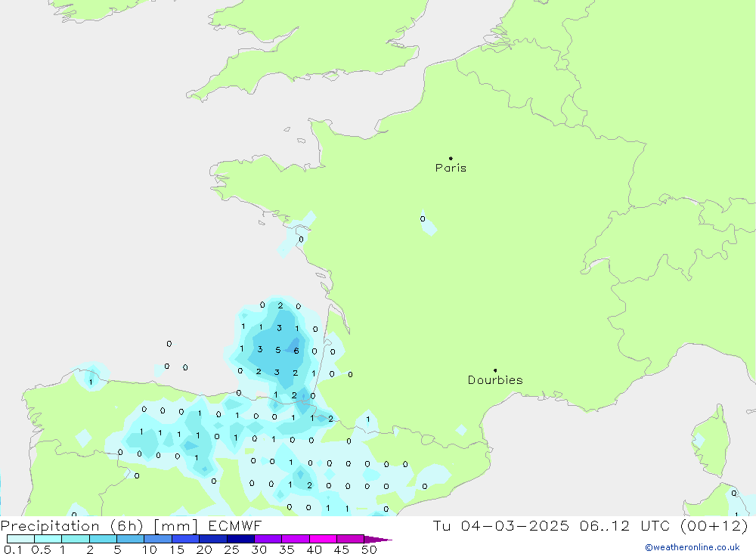
Task: Pick the 30–35 mm legend swatch
Action: 268,539
